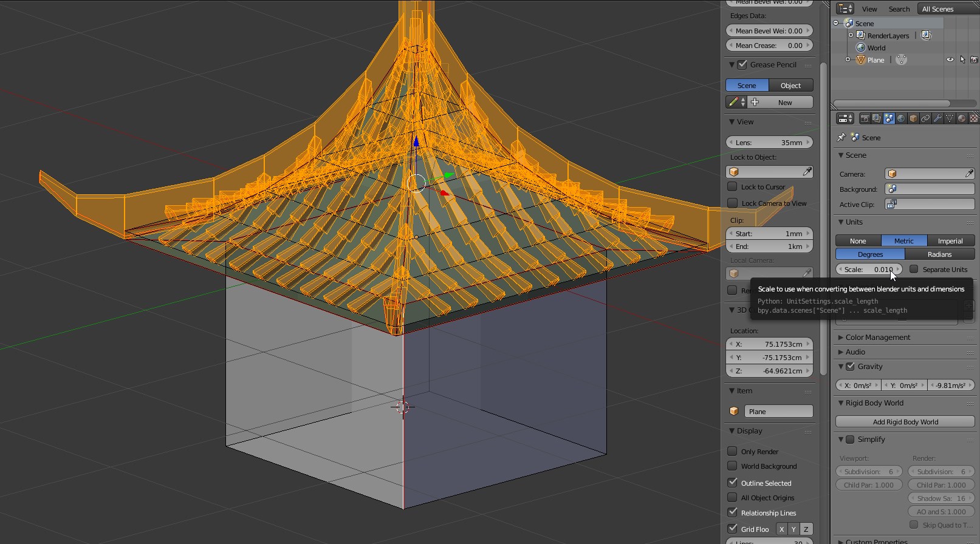Open the All Scenes display mode dropdown
This screenshot has width=980, height=544.
949,8
